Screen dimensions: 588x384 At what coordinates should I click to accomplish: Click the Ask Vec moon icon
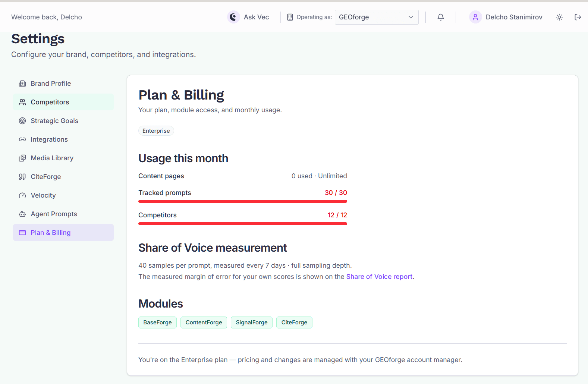click(x=233, y=17)
